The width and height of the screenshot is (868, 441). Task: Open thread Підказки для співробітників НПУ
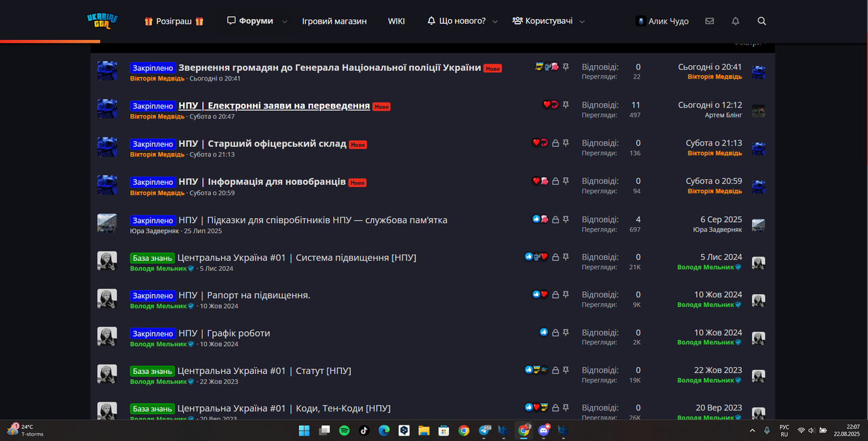(313, 219)
